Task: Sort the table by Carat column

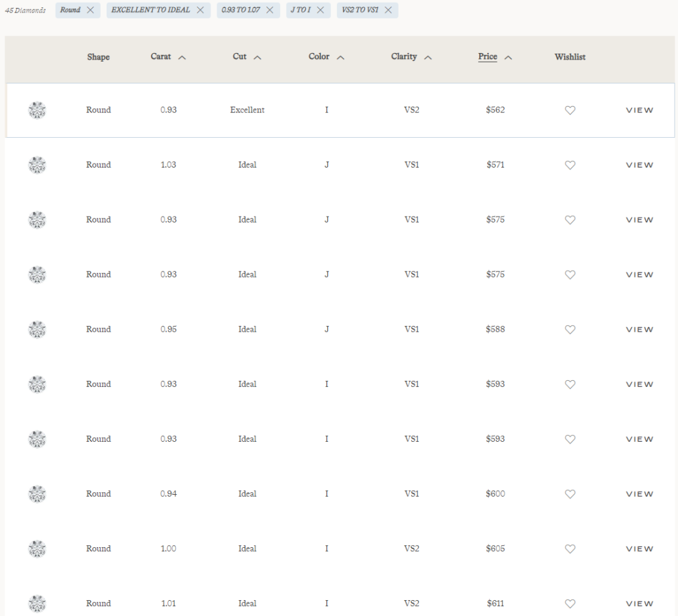Action: click(x=168, y=57)
